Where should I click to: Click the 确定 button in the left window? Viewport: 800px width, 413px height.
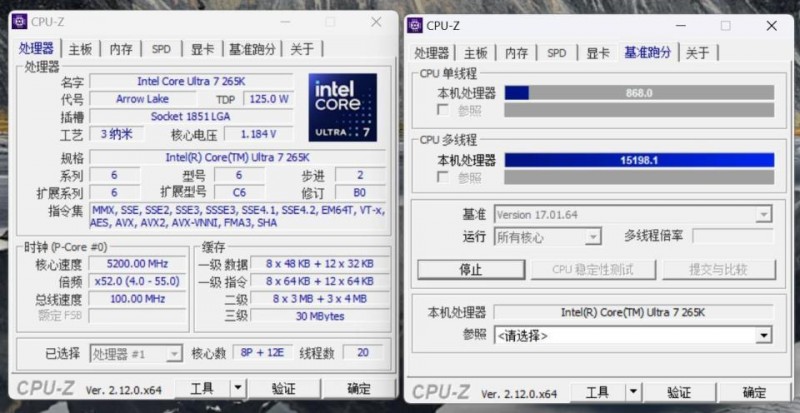[359, 389]
